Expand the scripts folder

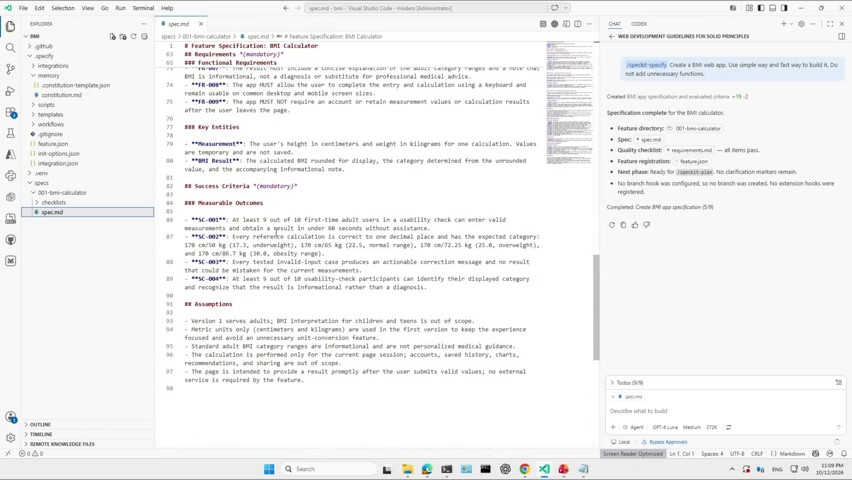46,105
